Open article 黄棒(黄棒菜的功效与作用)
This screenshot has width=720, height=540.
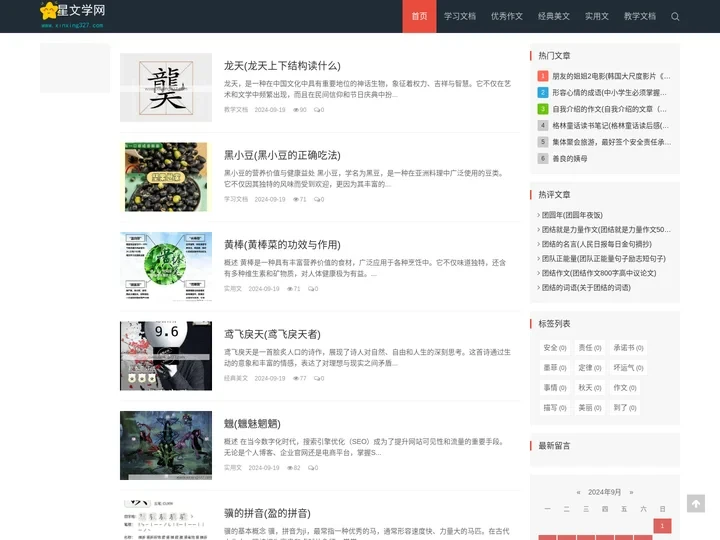point(282,245)
